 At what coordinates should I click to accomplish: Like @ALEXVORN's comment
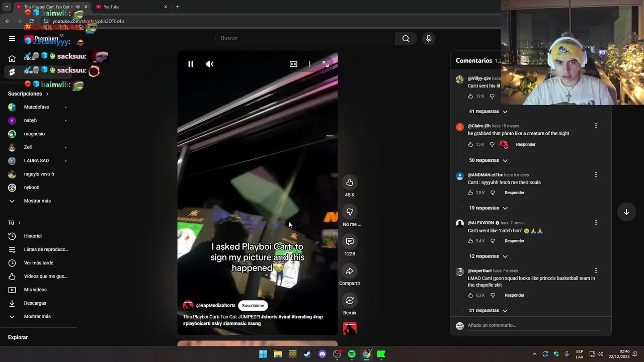click(x=470, y=241)
